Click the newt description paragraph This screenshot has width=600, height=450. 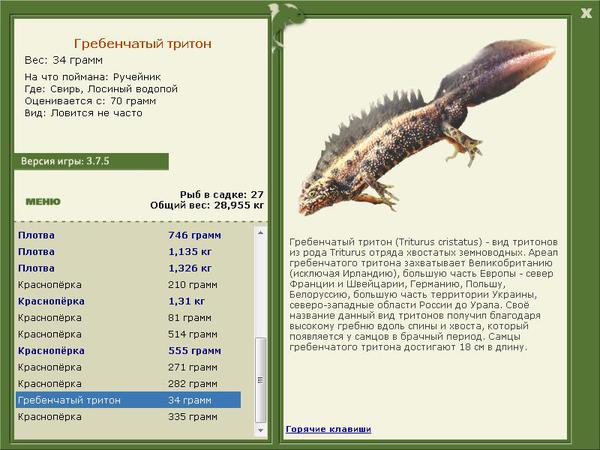point(423,295)
